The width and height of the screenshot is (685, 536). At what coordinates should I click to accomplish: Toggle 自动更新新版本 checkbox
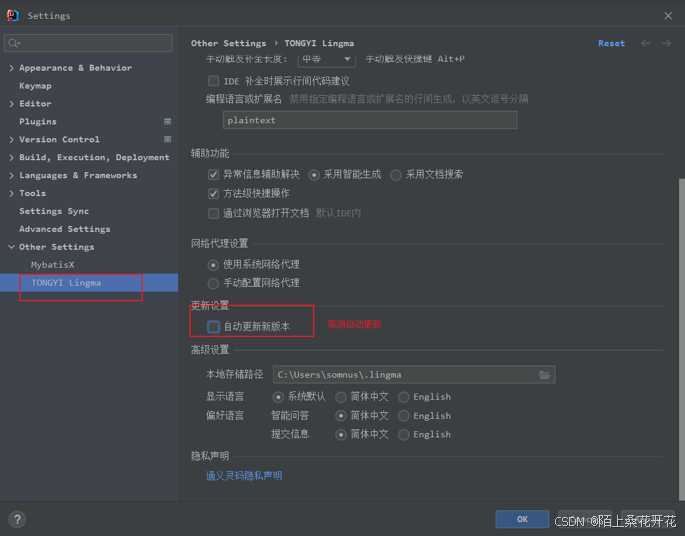click(213, 327)
